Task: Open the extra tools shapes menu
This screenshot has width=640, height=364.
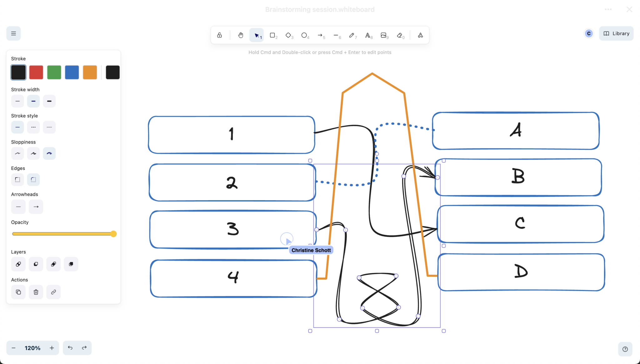Action: (x=420, y=35)
